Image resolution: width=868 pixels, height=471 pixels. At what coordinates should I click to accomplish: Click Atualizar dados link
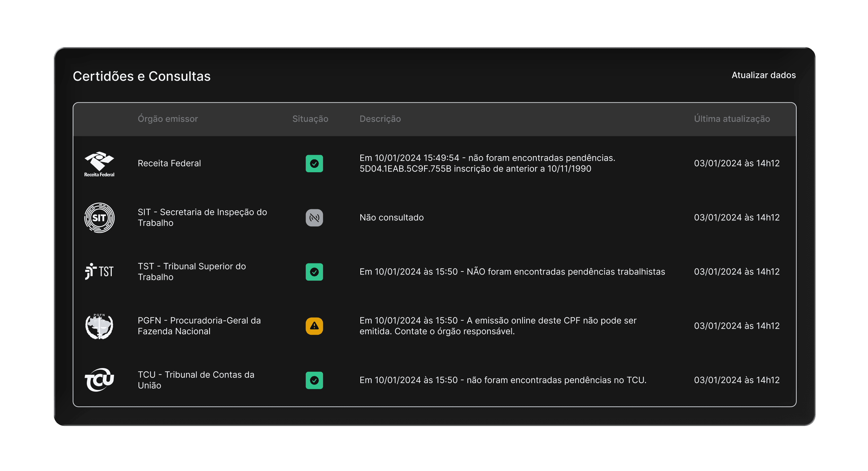click(763, 75)
